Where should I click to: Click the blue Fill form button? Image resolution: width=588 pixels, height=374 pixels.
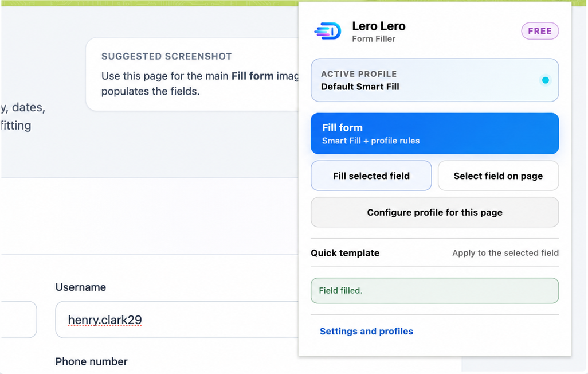click(434, 133)
